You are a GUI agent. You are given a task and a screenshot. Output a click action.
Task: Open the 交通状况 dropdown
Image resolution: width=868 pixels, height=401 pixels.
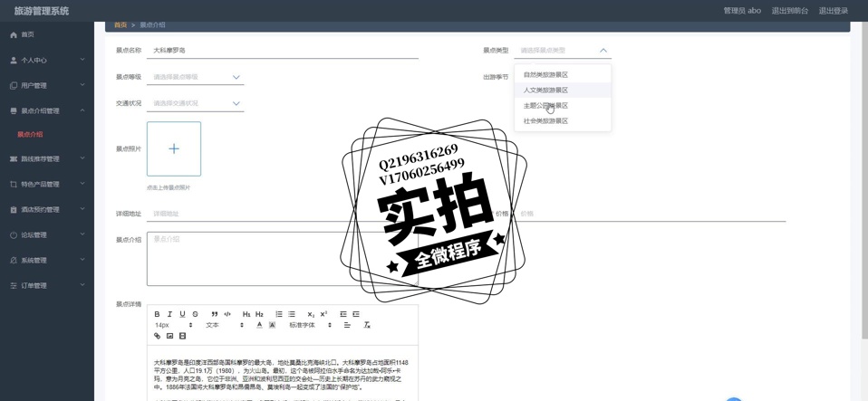[195, 103]
